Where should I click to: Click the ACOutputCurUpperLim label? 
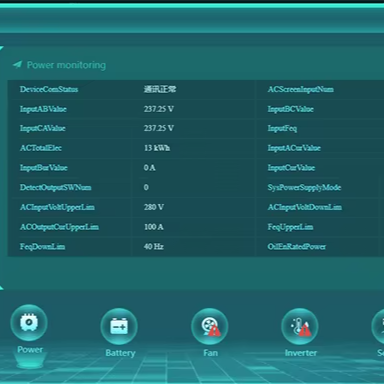point(59,227)
